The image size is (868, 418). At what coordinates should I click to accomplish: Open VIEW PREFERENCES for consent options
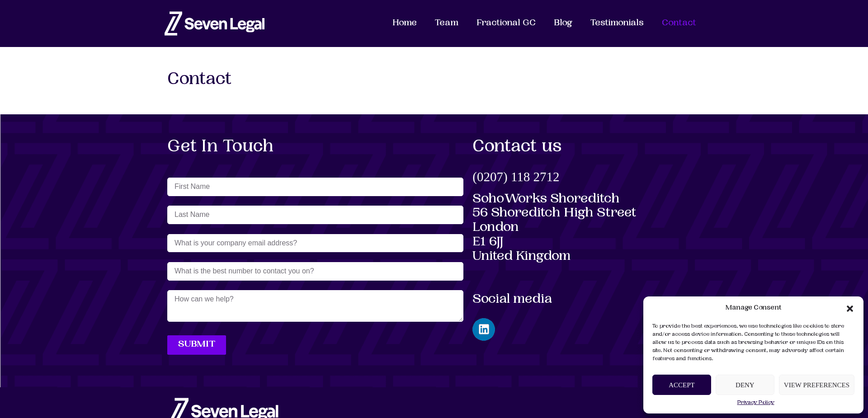(x=816, y=385)
